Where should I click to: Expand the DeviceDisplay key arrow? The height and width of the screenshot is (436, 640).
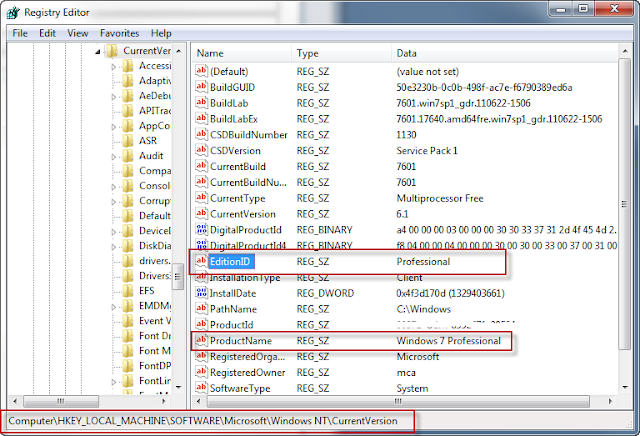coord(114,231)
